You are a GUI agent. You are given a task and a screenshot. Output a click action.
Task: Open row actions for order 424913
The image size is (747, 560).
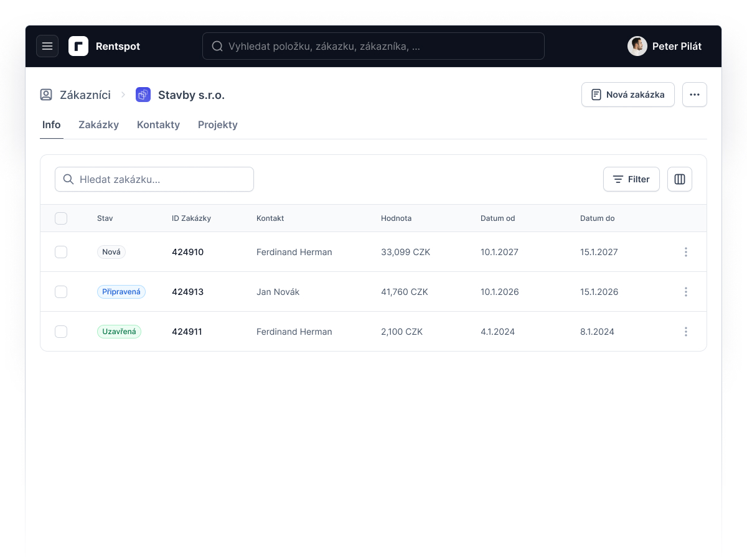point(686,292)
